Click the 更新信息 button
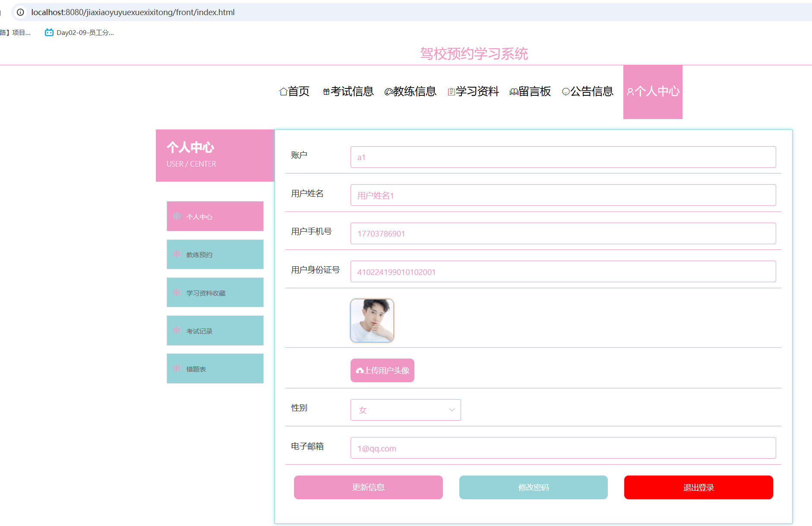Screen dimensions: 812x526 coord(368,488)
